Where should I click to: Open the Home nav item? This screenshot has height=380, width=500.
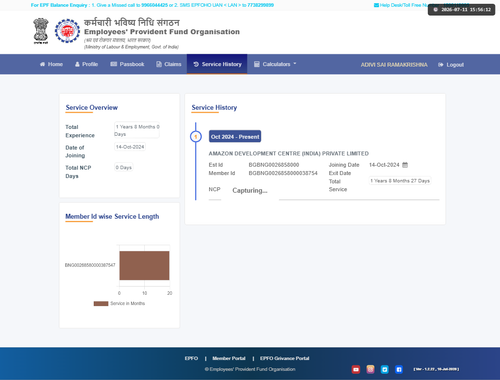pyautogui.click(x=51, y=64)
